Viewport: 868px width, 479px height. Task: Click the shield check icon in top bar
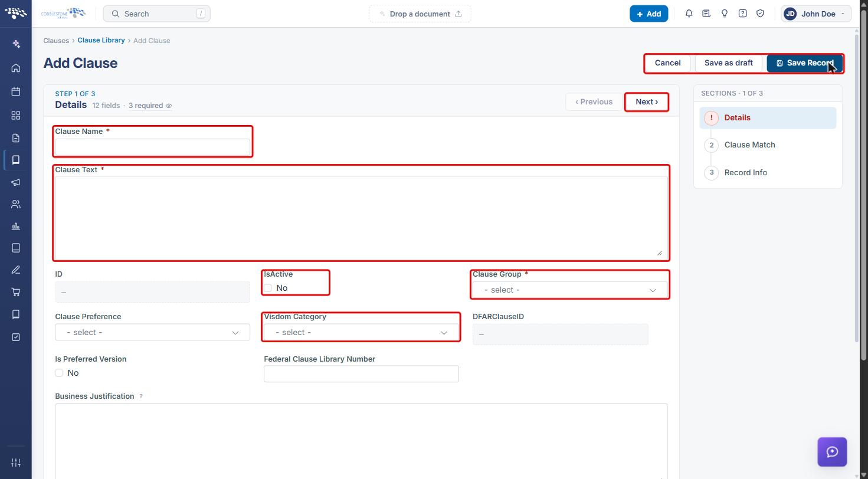[x=760, y=14]
